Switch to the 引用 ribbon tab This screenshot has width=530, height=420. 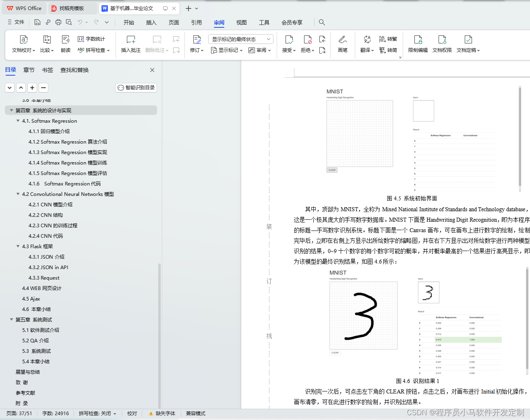(197, 23)
